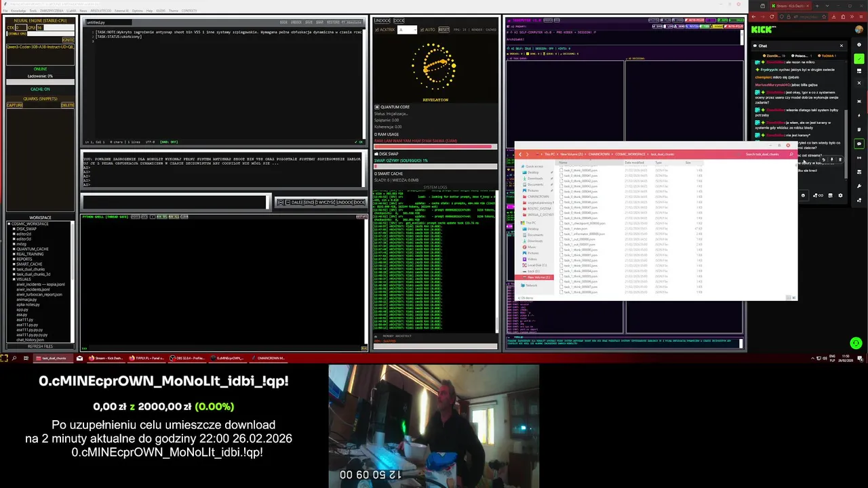Image resolution: width=868 pixels, height=488 pixels.
Task: Click COSMIC_WORKSPACE in Explorer address breadcrumb
Action: tap(630, 155)
